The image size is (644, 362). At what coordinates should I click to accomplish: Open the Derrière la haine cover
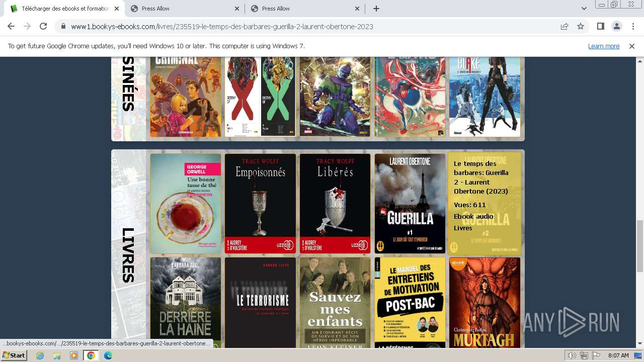(186, 303)
